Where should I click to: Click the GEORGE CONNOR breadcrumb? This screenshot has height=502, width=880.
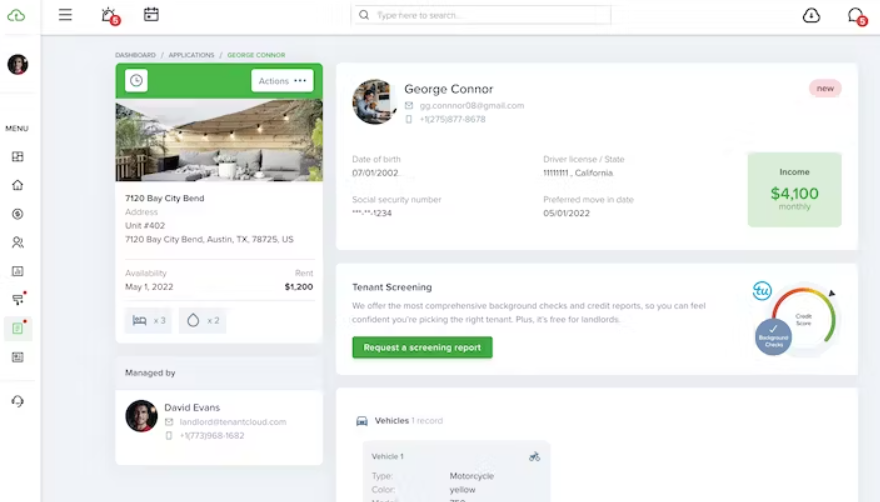pos(256,55)
